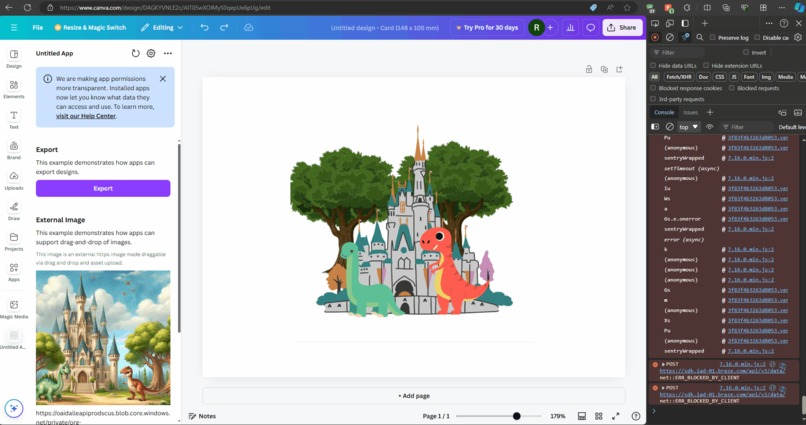Stop recording the network log
The height and width of the screenshot is (425, 806).
pyautogui.click(x=655, y=37)
